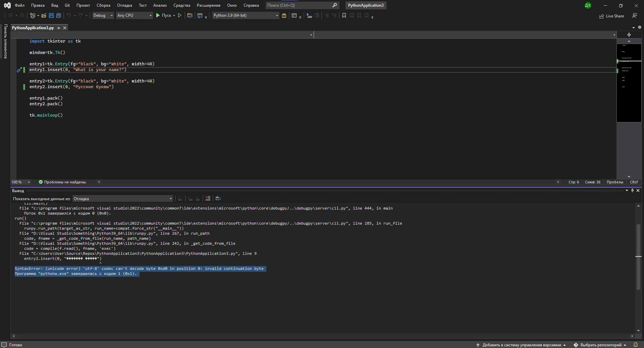Open the Python environments package icon

pos(284,15)
